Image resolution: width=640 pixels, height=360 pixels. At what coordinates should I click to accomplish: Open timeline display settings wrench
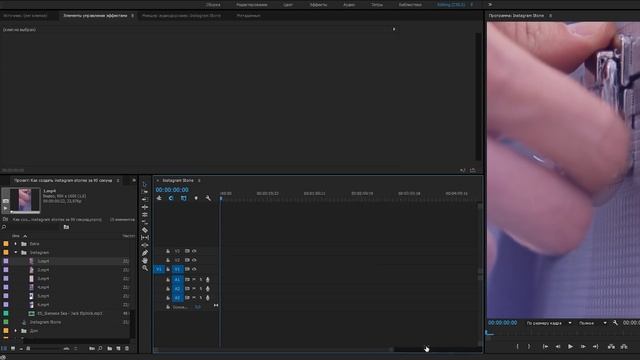[208, 198]
